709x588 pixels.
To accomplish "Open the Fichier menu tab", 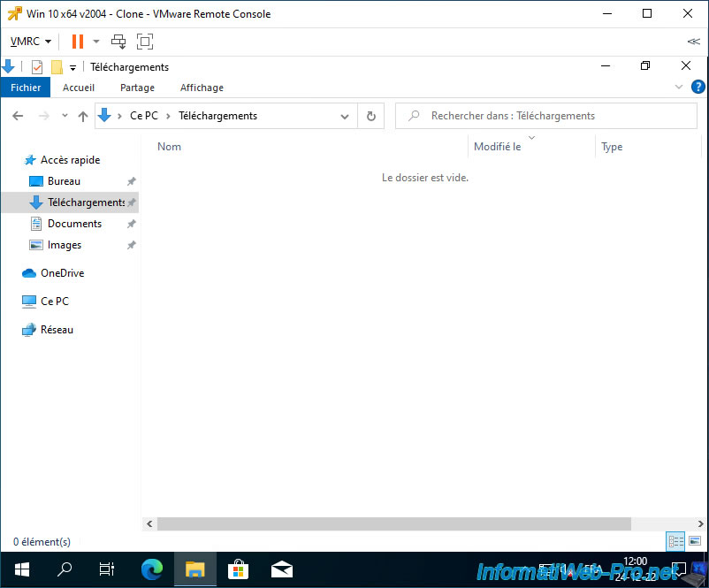I will [26, 88].
